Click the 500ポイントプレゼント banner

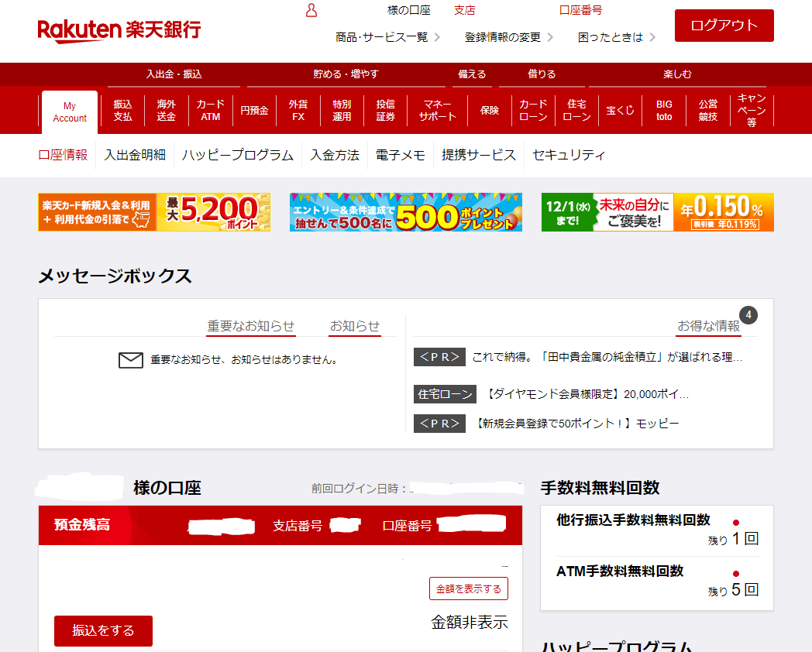point(406,212)
